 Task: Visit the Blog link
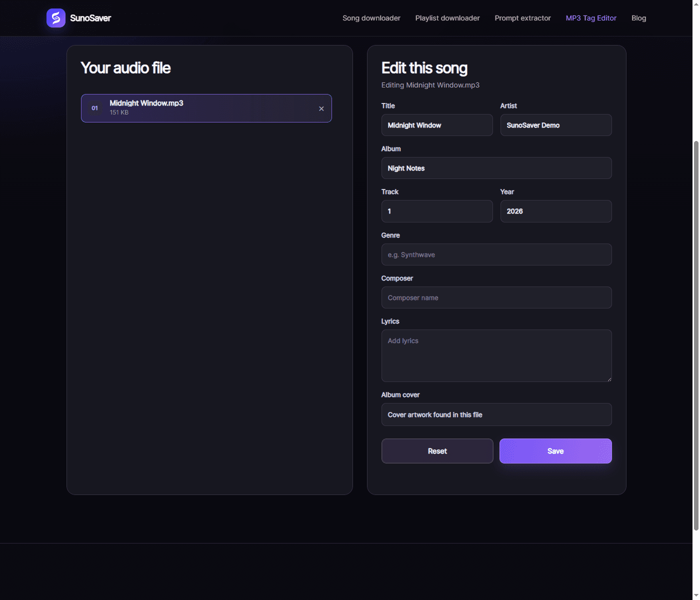tap(638, 18)
